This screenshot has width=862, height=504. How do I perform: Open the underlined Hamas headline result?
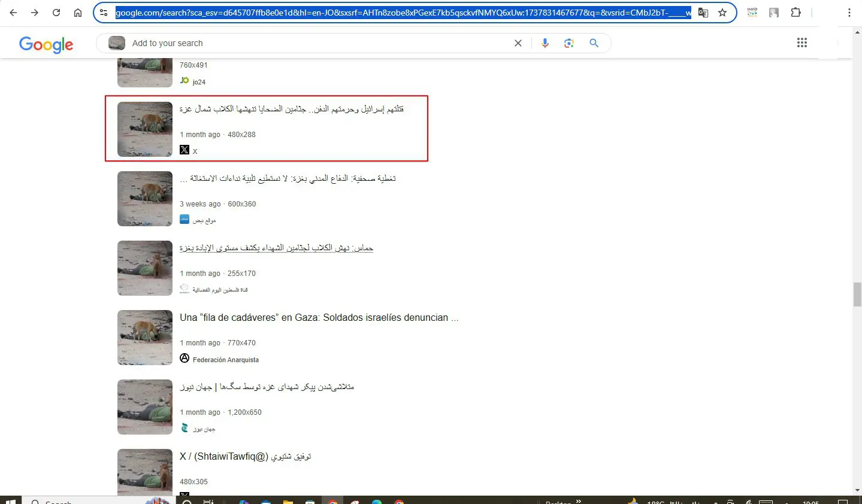pos(276,248)
